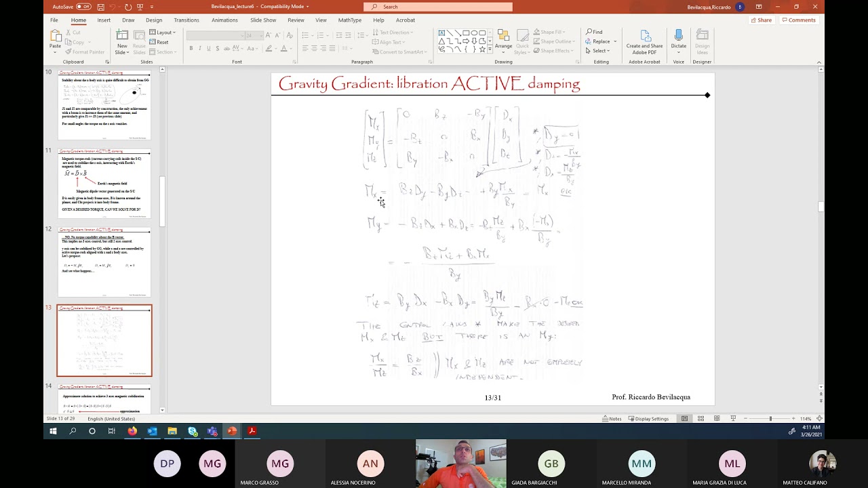Viewport: 868px width, 488px height.
Task: Open Display Settings
Action: point(648,418)
